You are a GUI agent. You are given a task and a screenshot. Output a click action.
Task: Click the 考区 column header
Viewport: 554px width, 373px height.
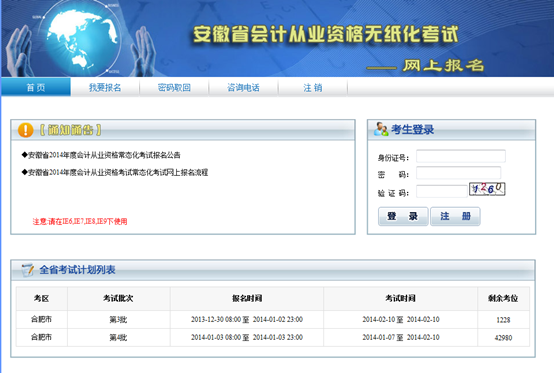[42, 298]
